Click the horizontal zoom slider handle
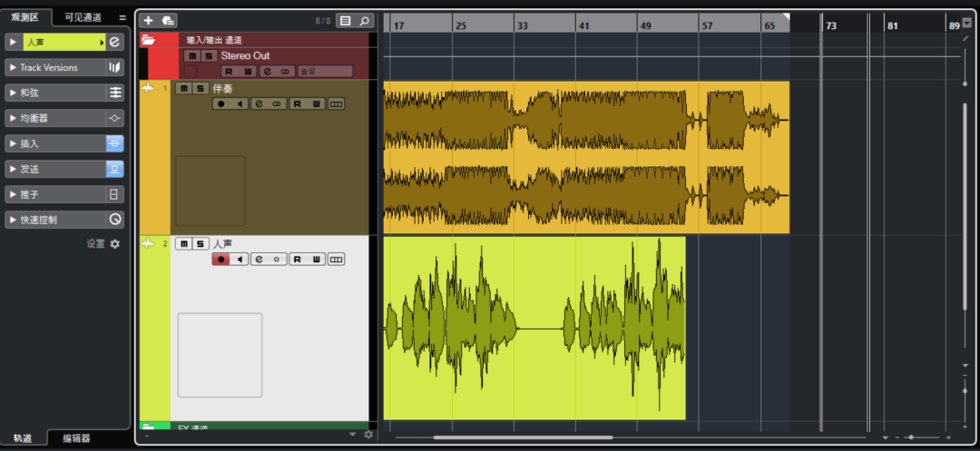The height and width of the screenshot is (451, 980). [911, 437]
